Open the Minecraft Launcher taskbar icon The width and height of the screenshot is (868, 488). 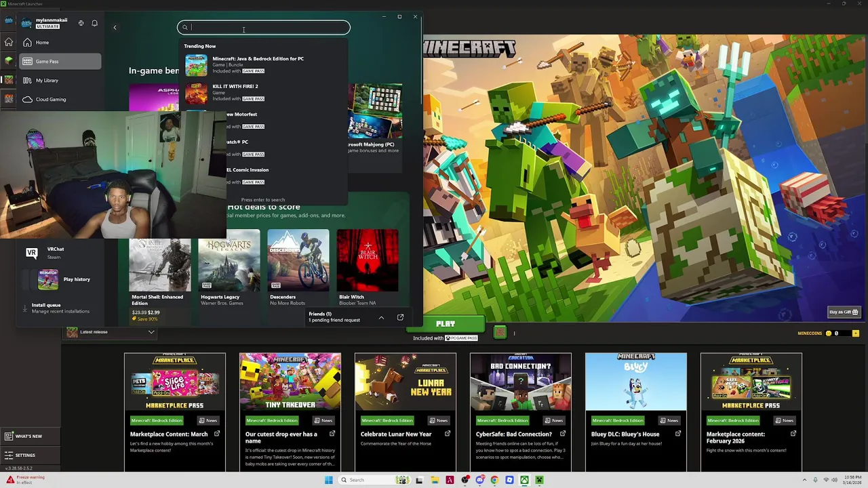point(539,480)
